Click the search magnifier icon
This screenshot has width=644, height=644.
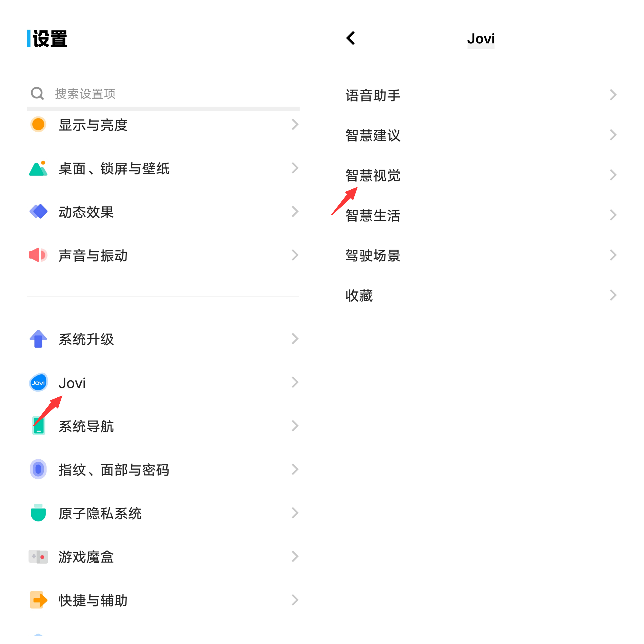coord(37,94)
